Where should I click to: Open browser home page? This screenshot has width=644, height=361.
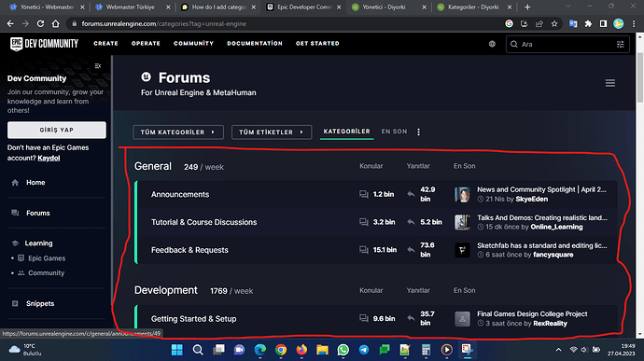pyautogui.click(x=55, y=24)
